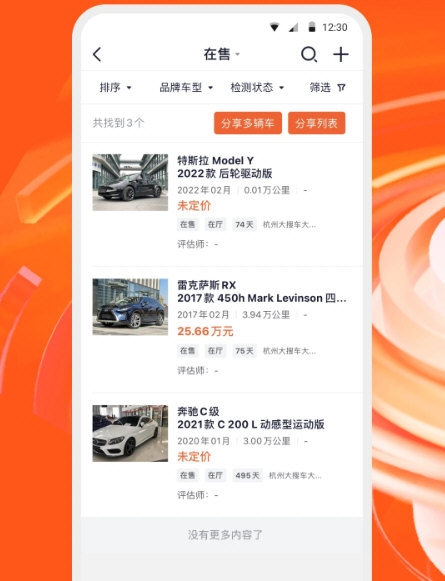Image resolution: width=445 pixels, height=581 pixels.
Task: Click the 74天 tag
Action: pyautogui.click(x=244, y=225)
